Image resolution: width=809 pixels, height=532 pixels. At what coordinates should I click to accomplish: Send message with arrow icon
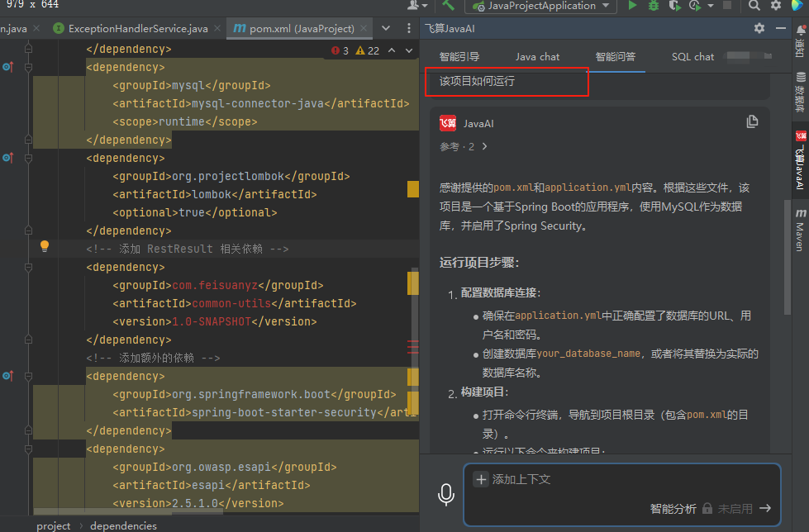tap(766, 508)
